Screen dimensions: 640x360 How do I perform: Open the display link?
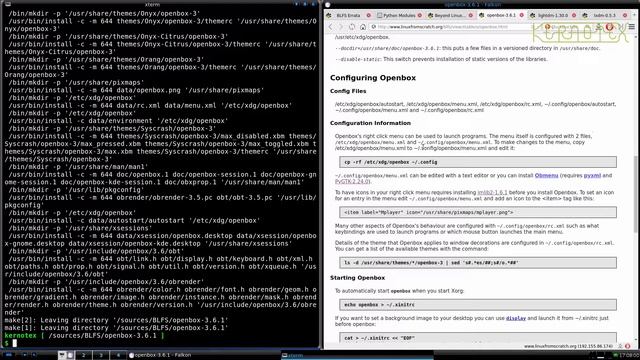click(516, 318)
